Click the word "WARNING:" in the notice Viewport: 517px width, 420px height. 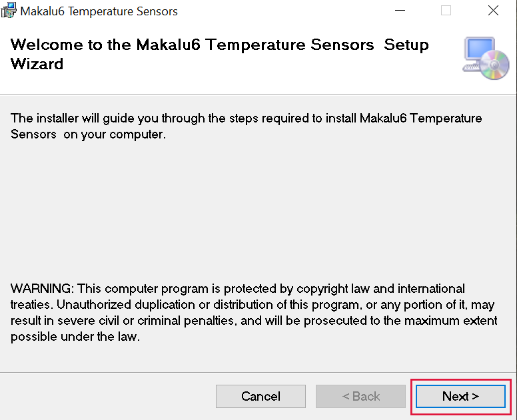tap(42, 289)
